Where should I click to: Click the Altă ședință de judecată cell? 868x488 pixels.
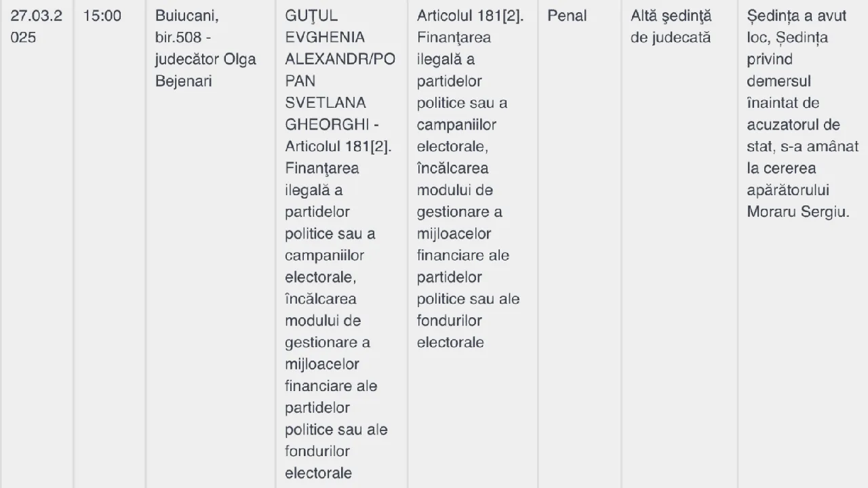[x=671, y=26]
